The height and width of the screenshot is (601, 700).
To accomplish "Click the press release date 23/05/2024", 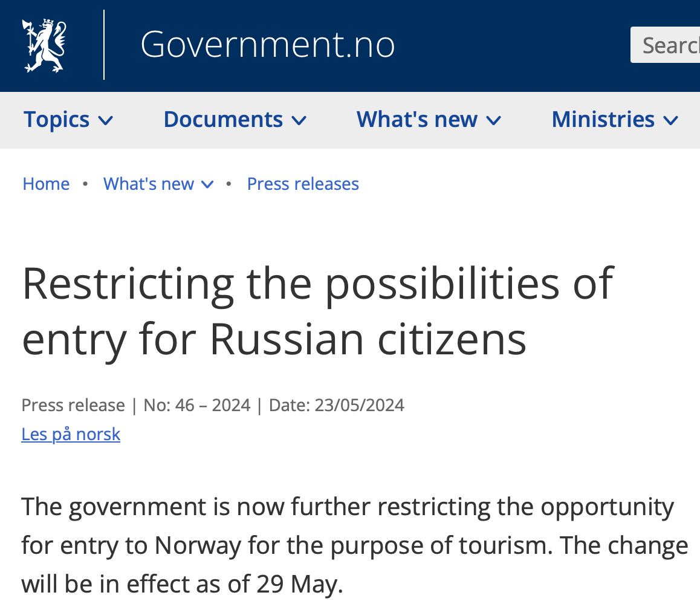I will (360, 405).
